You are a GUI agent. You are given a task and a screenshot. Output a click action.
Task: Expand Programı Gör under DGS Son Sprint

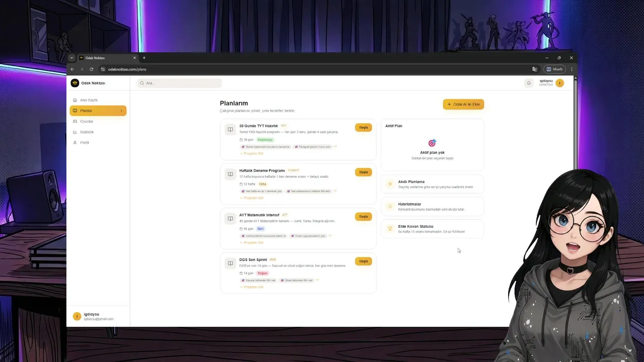(x=252, y=287)
